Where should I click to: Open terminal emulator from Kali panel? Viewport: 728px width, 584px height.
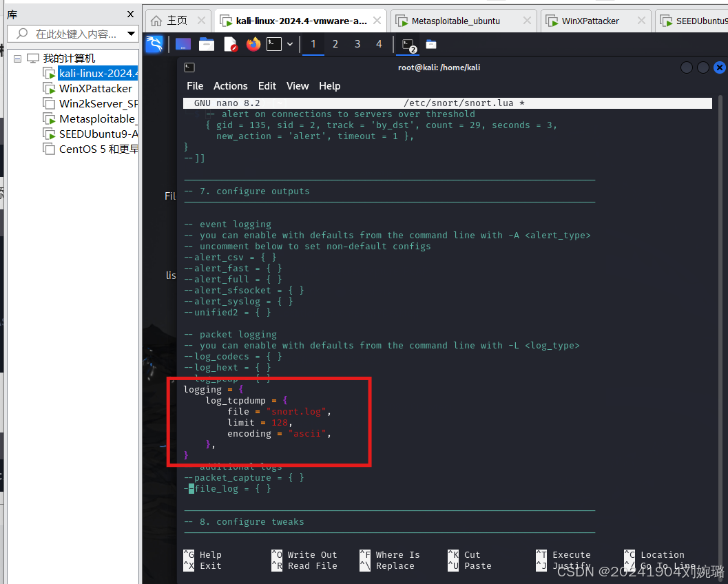[274, 45]
